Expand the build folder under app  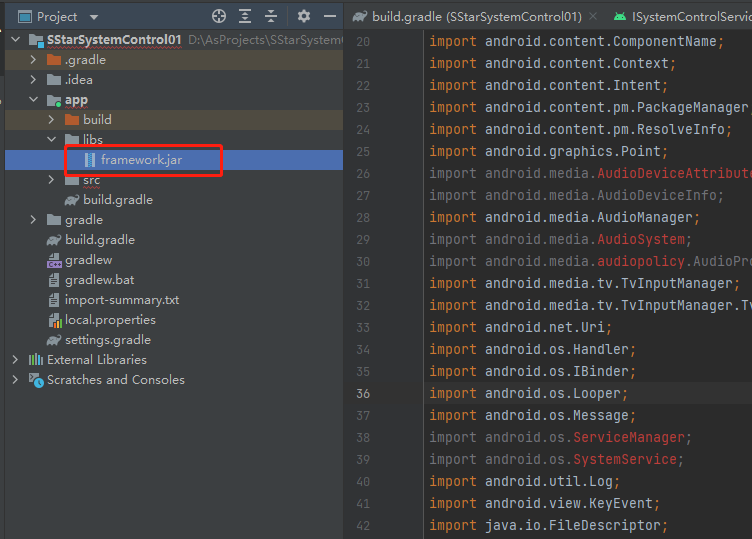pos(51,119)
